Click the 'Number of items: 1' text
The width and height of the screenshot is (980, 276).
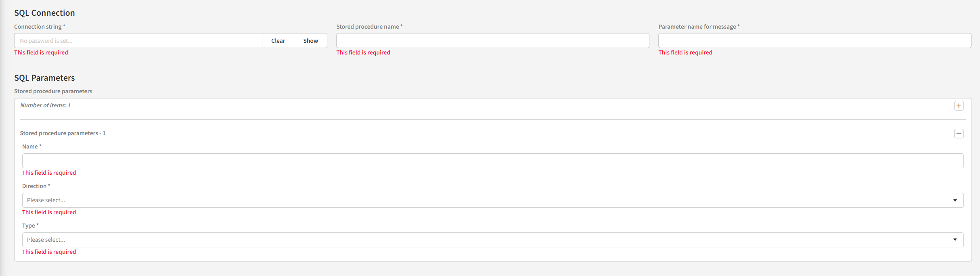pos(45,105)
